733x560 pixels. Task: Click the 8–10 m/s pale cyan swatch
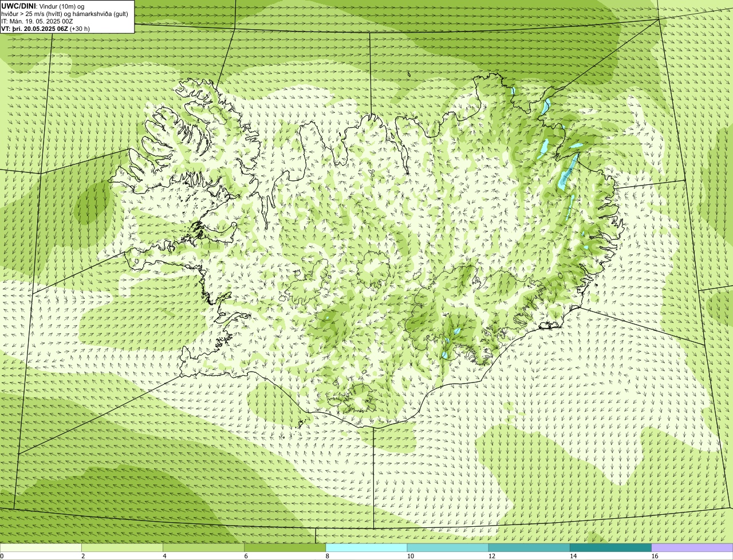click(366, 548)
